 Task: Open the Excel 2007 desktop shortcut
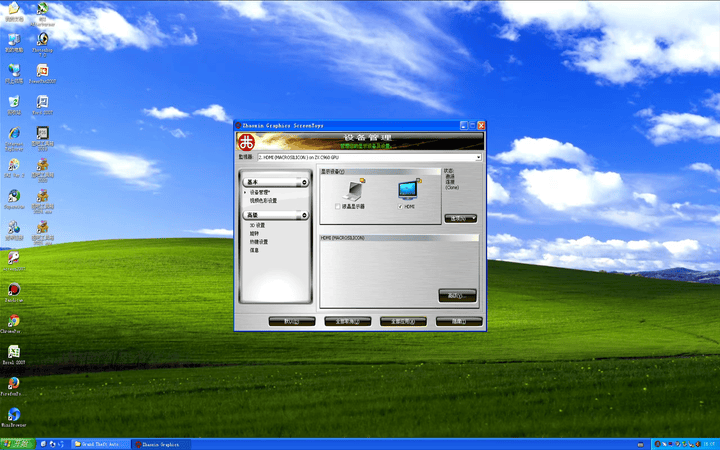[x=14, y=355]
